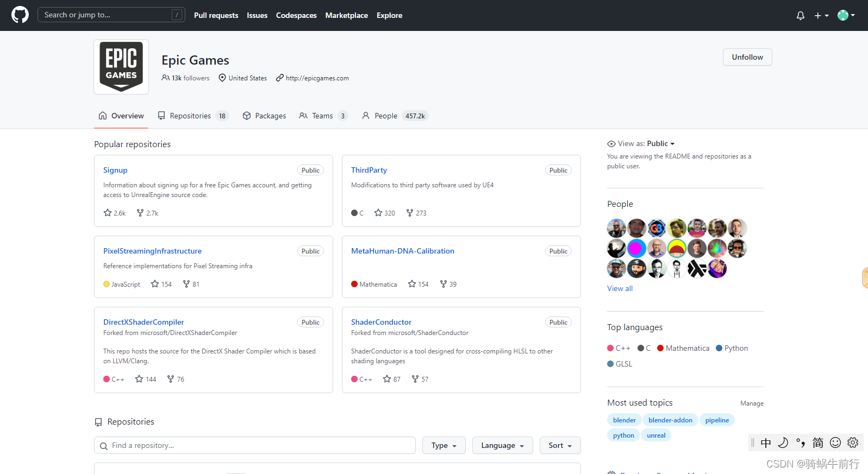868x474 pixels.
Task: Expand the Language filter dropdown
Action: [503, 445]
